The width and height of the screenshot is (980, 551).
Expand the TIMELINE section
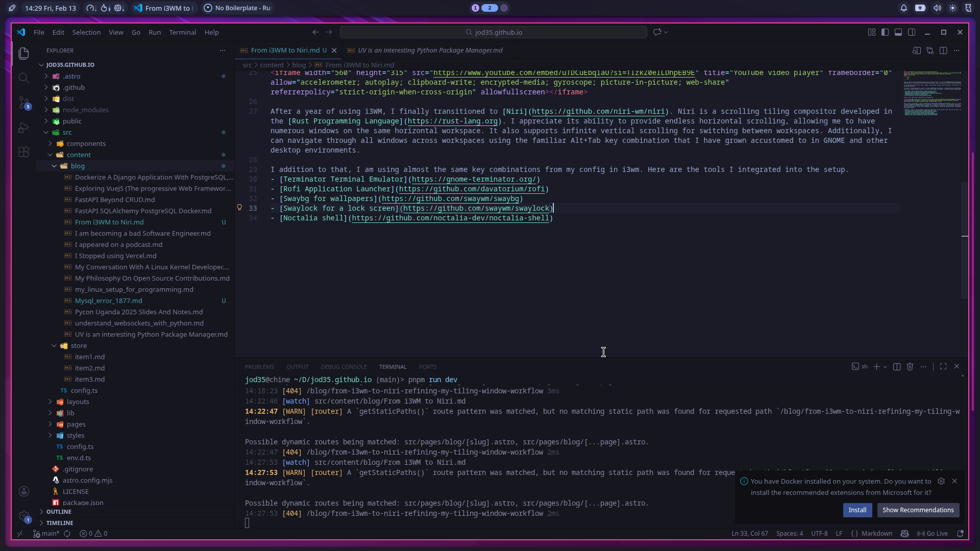point(60,523)
